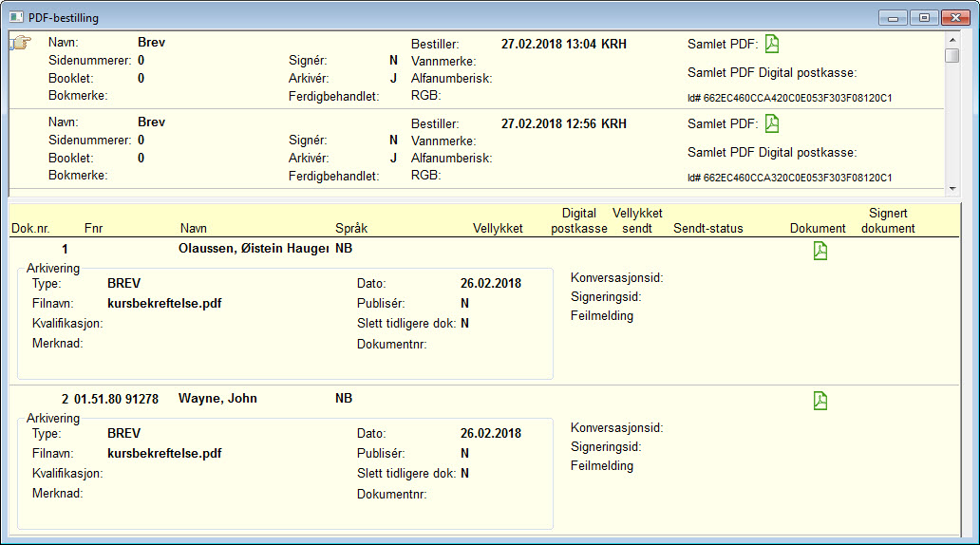
Task: Open Samlet PDF icon for 13:04 order
Action: pos(772,44)
